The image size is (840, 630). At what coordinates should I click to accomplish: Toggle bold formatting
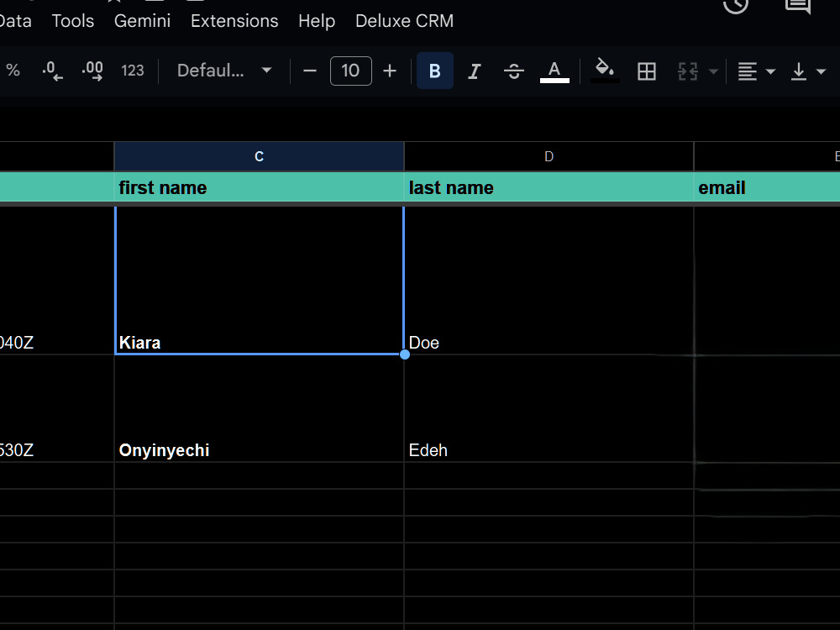(434, 71)
